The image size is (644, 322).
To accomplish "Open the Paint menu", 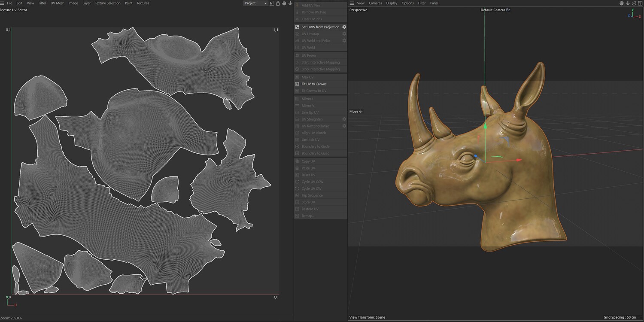I will pos(128,3).
